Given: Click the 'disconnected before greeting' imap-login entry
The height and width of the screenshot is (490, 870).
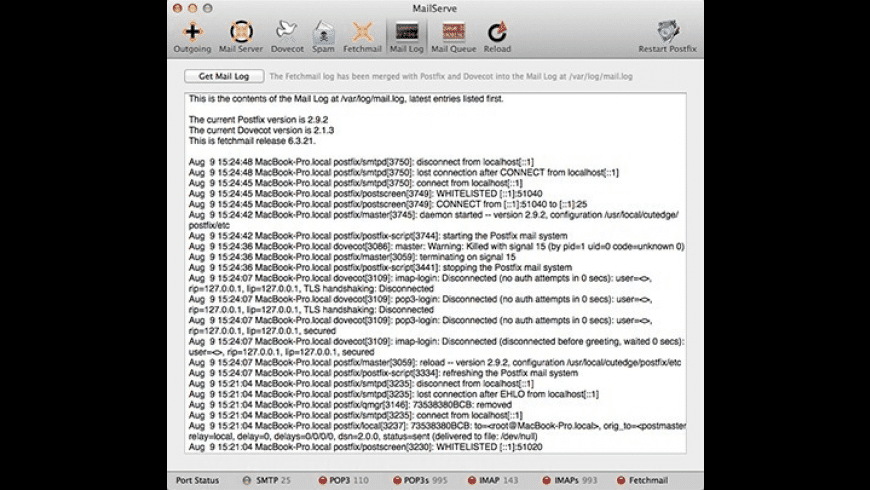Looking at the screenshot, I should pos(437,347).
